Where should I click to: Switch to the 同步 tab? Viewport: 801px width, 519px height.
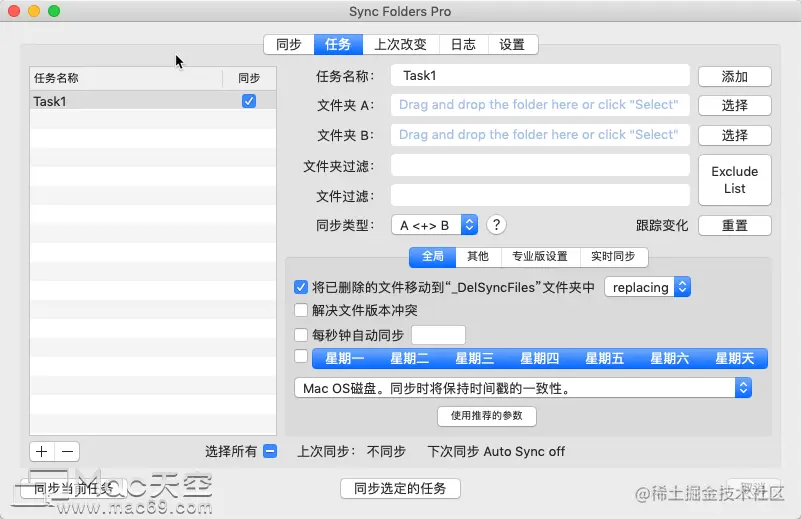289,44
